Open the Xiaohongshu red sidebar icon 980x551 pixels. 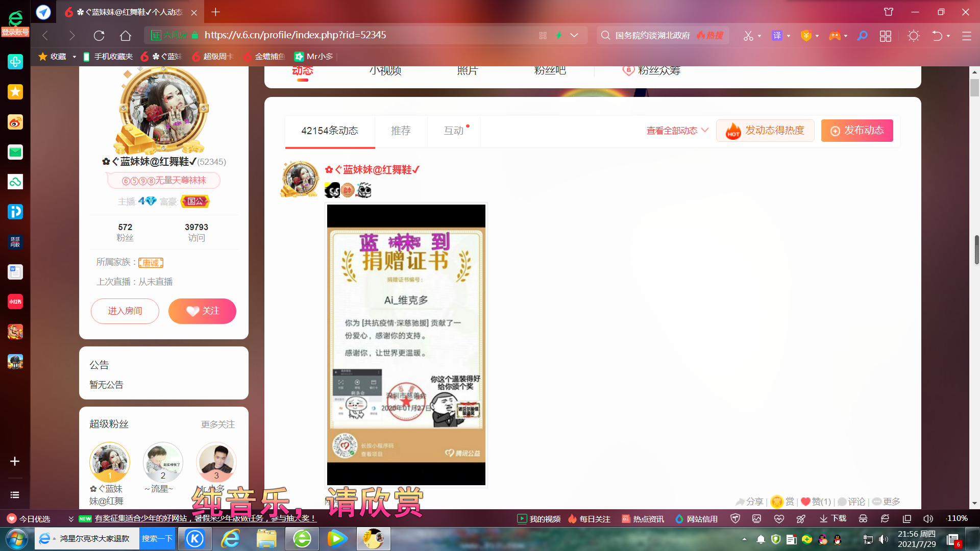(x=15, y=302)
